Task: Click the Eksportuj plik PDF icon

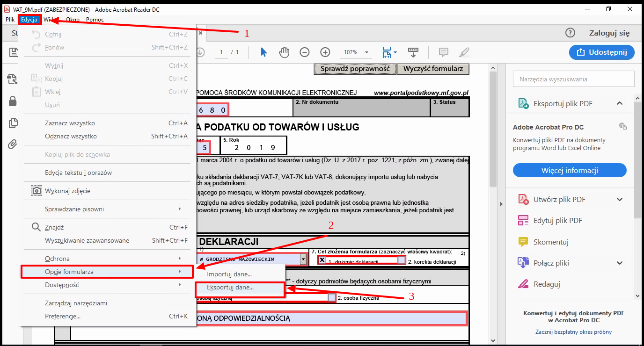Action: click(x=523, y=103)
